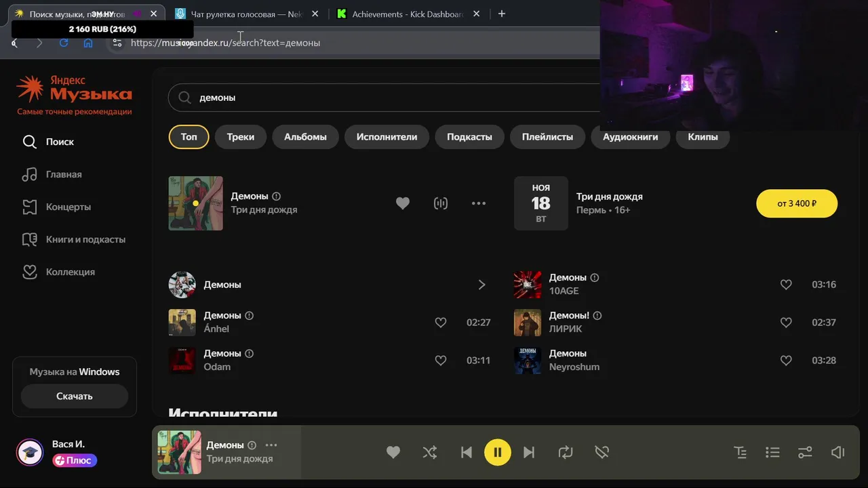Open My Wave icon for top Демоны track
Image resolution: width=868 pixels, height=488 pixels.
pyautogui.click(x=441, y=203)
